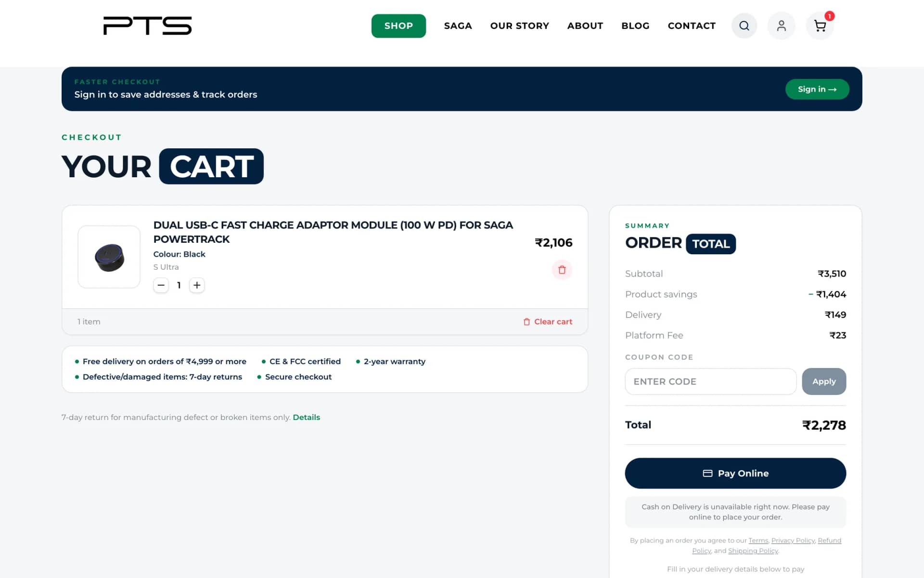
Task: Click 'Free delivery on orders of ₹4,999' text
Action: (164, 361)
